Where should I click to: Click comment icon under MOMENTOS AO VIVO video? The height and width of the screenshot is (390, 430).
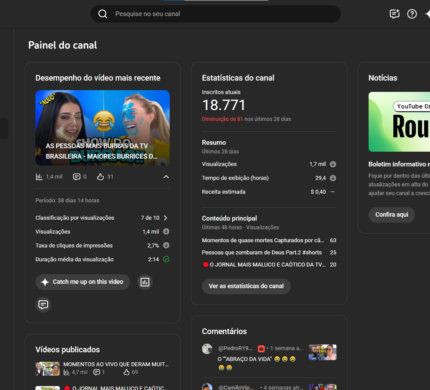pos(96,372)
